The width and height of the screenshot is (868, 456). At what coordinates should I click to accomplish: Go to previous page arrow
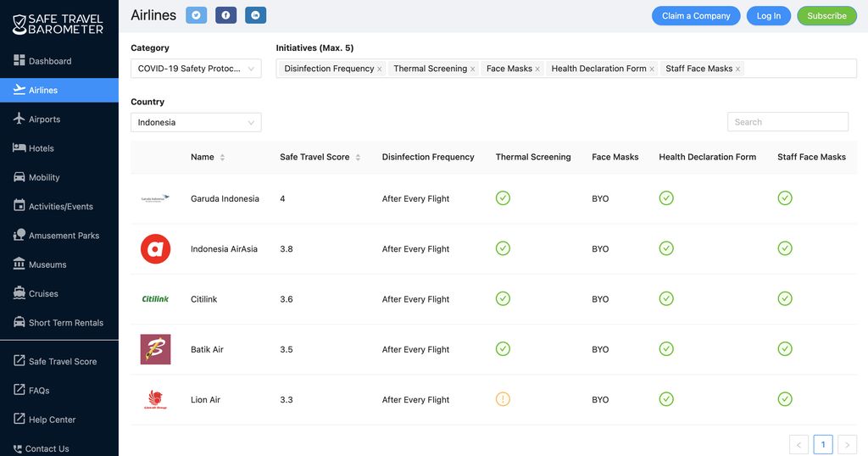(798, 444)
